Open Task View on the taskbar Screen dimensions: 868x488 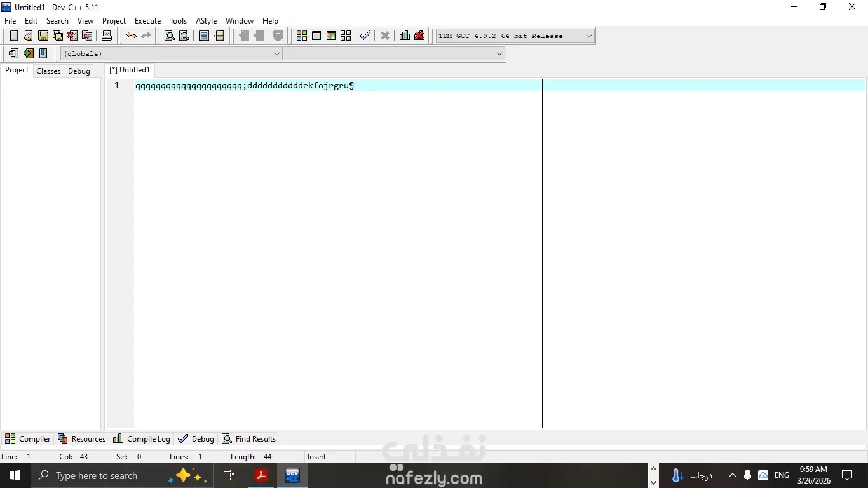coord(229,475)
